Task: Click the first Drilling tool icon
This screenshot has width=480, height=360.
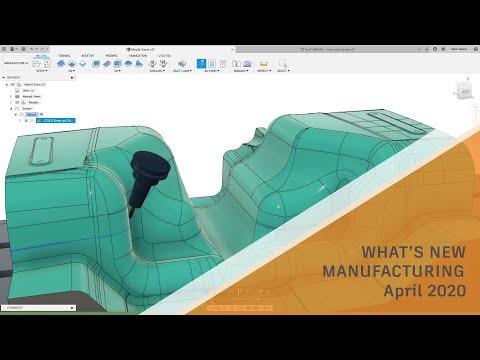Action: 153,63
